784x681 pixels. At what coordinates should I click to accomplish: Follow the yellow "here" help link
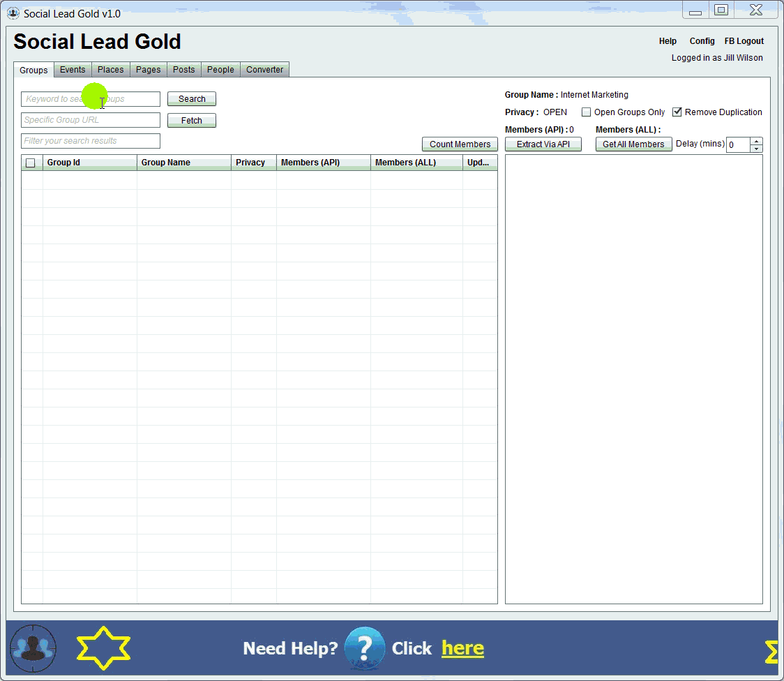coord(462,648)
